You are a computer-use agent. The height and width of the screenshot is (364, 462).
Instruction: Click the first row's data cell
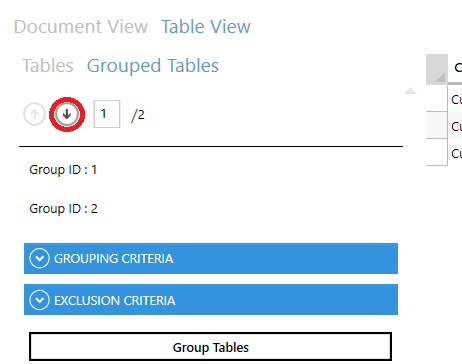coord(455,99)
